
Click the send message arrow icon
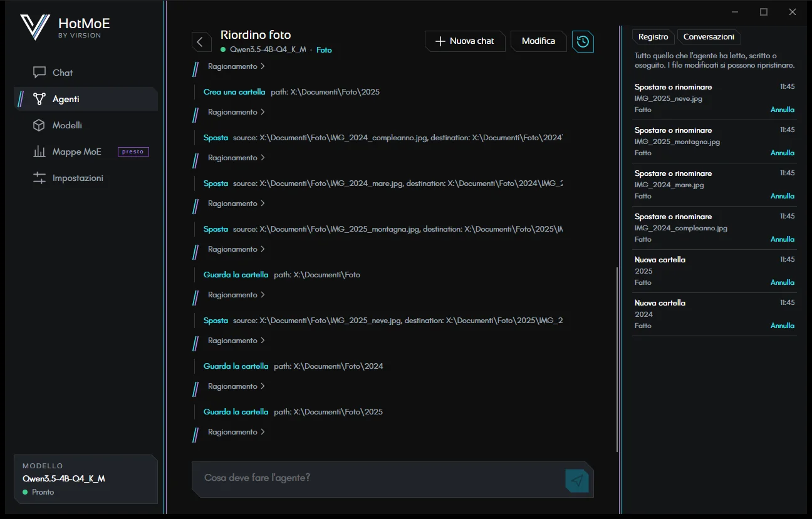(577, 480)
